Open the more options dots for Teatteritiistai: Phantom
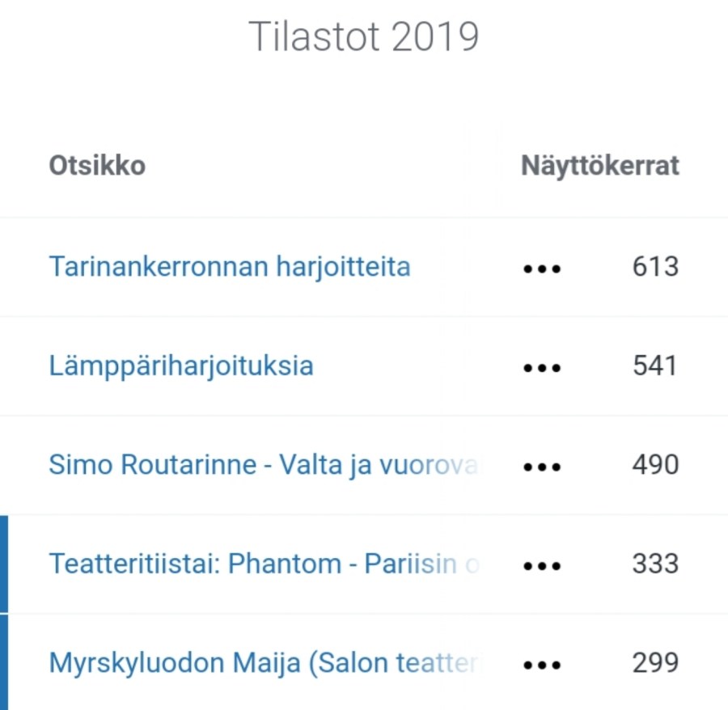This screenshot has height=710, width=728. 542,565
